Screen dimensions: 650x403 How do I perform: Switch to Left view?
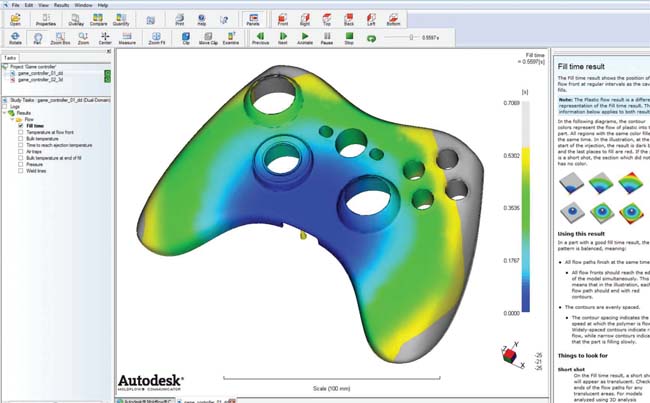coord(371,19)
